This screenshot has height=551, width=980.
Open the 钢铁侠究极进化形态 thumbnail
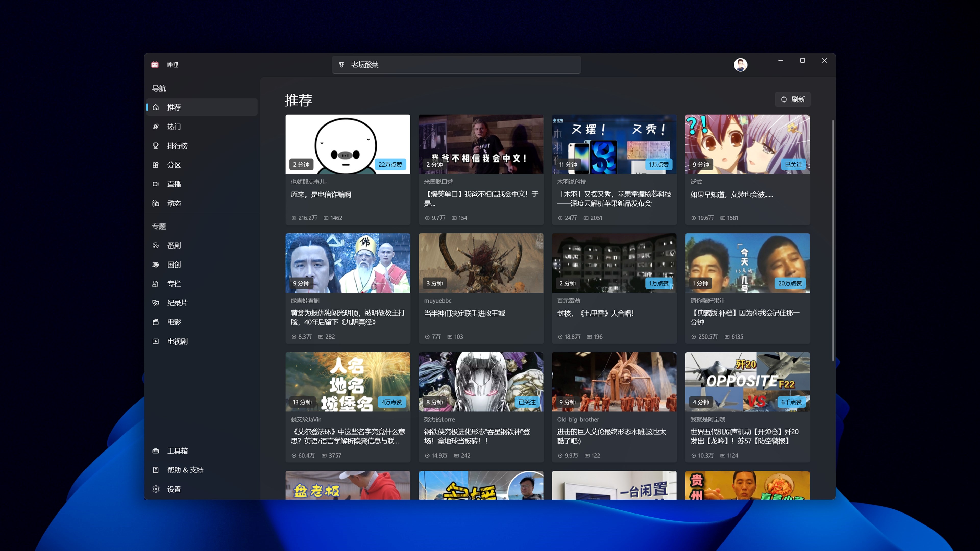481,382
